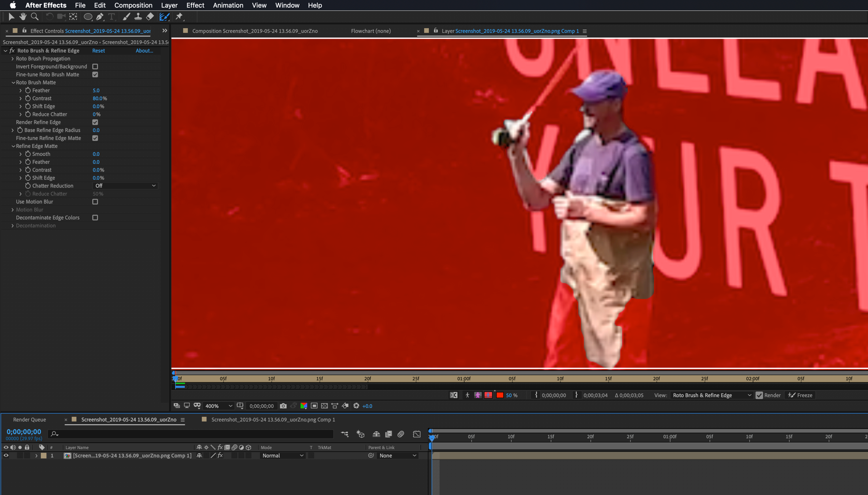Enable Use Motion Blur checkbox
The height and width of the screenshot is (495, 868).
point(95,202)
